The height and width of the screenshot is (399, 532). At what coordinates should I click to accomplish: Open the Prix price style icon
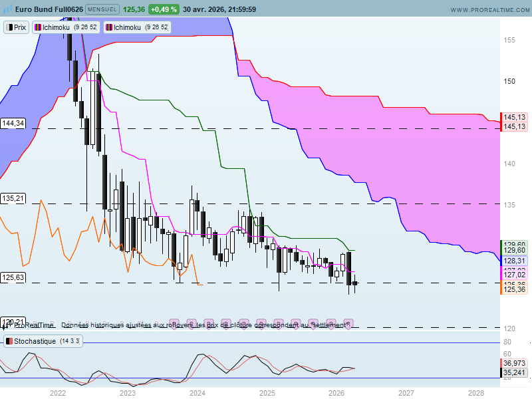tap(9, 27)
